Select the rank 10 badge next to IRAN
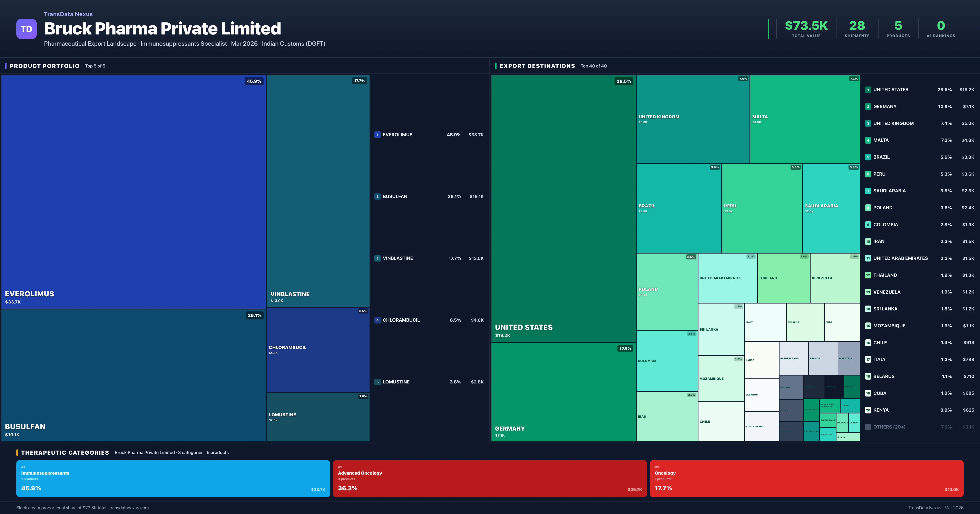980x514 pixels. tap(868, 241)
